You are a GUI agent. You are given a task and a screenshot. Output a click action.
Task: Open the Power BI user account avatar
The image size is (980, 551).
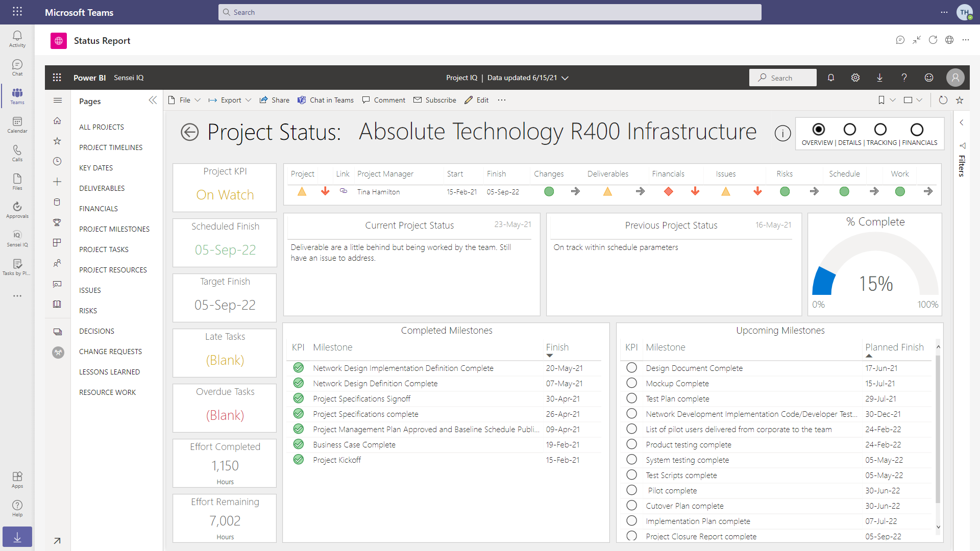tap(955, 78)
